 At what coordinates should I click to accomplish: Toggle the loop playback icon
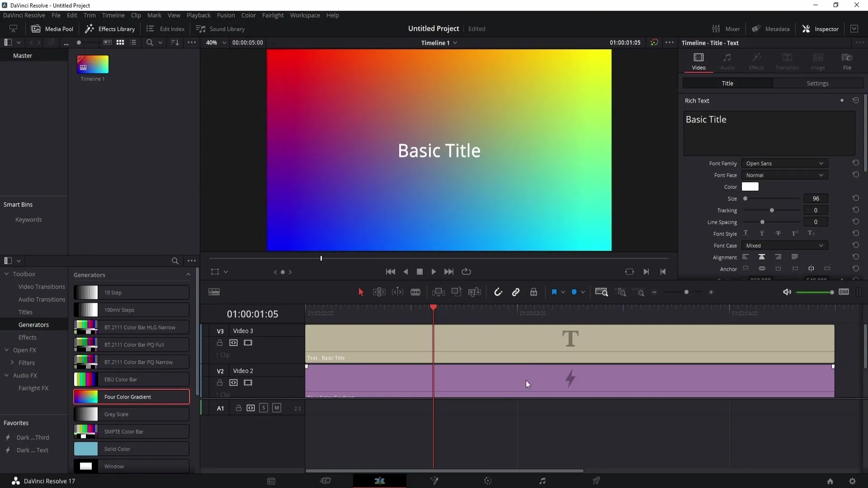pyautogui.click(x=467, y=272)
